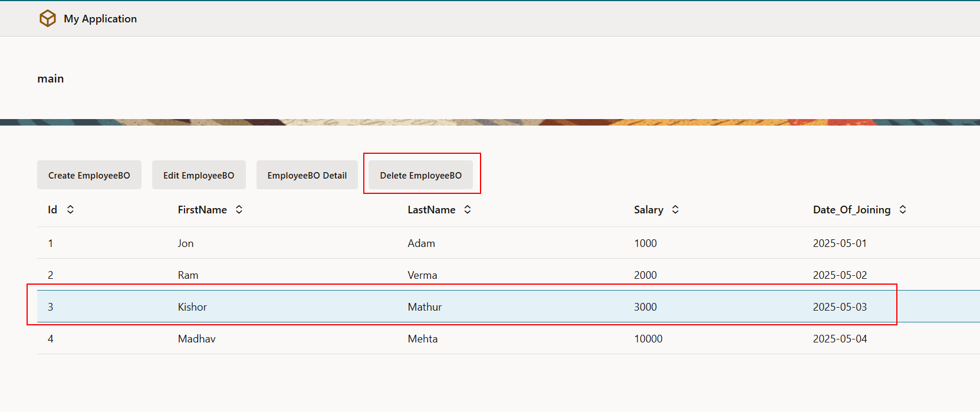980x412 pixels.
Task: Click the date 2025-05-01 cell
Action: coord(840,243)
